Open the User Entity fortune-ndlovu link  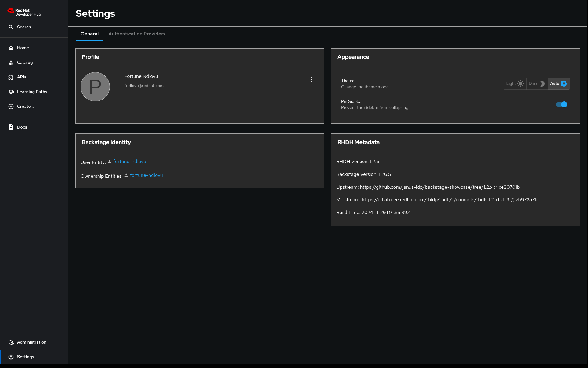click(129, 162)
